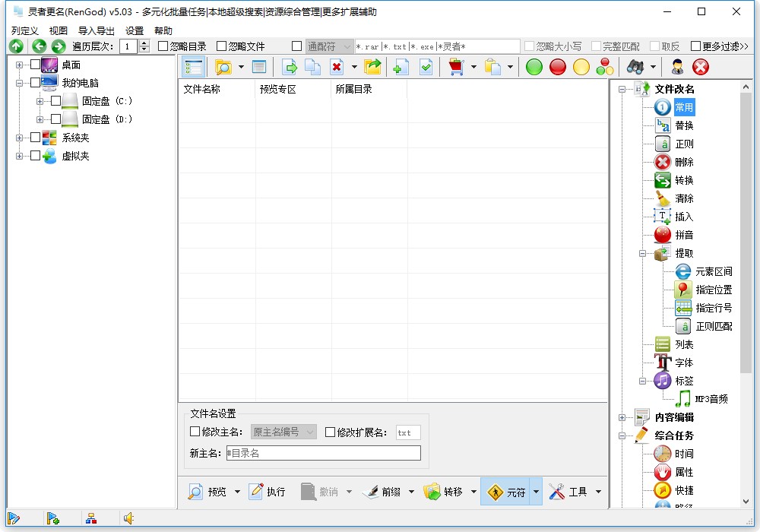Click the green start circle on the toolbar

(x=534, y=67)
